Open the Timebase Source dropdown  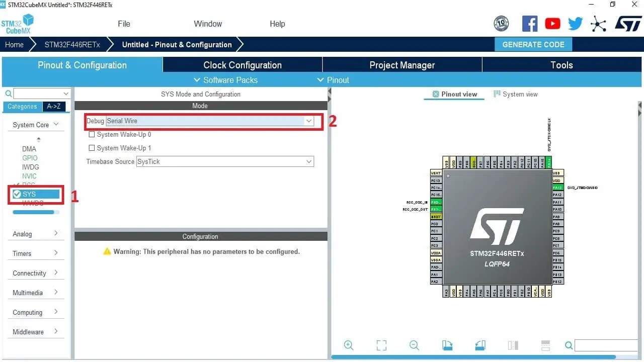point(309,161)
